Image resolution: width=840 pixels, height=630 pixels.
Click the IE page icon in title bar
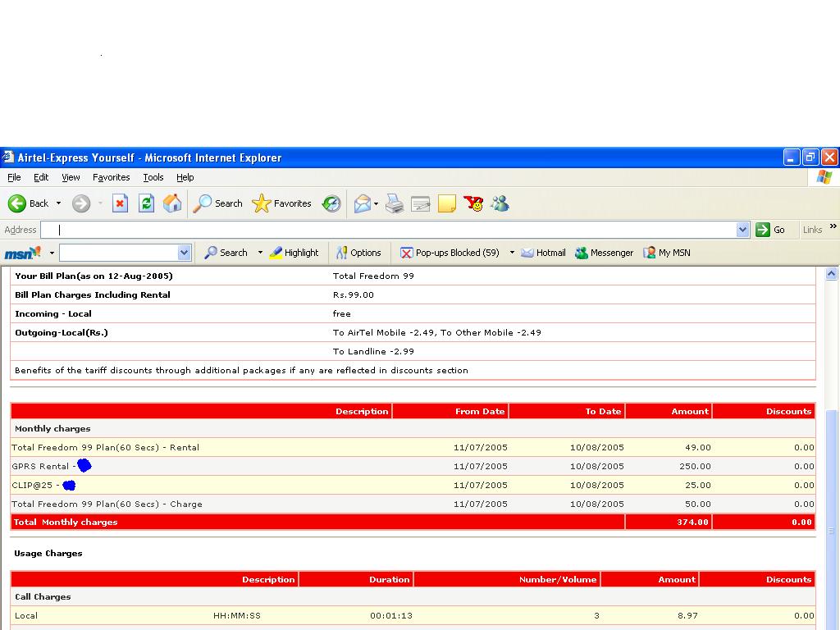(7, 157)
